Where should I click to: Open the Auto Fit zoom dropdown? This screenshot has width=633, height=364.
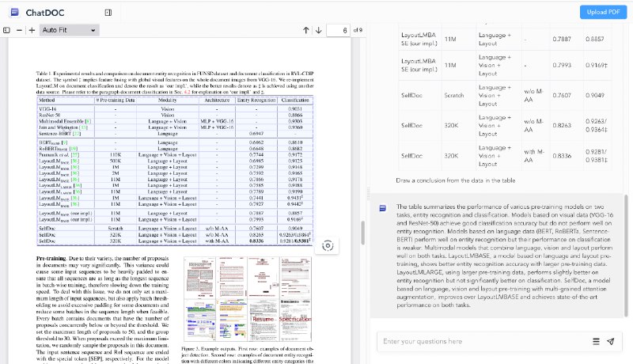click(69, 30)
